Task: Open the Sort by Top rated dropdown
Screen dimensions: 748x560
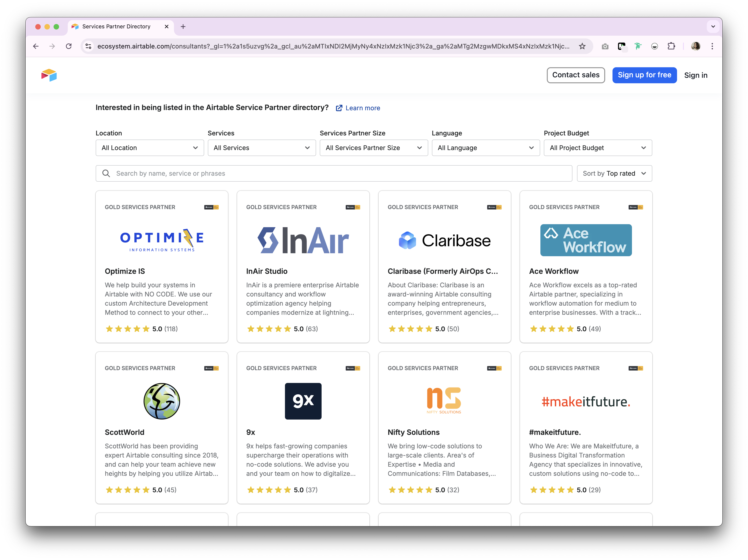Action: pyautogui.click(x=614, y=173)
